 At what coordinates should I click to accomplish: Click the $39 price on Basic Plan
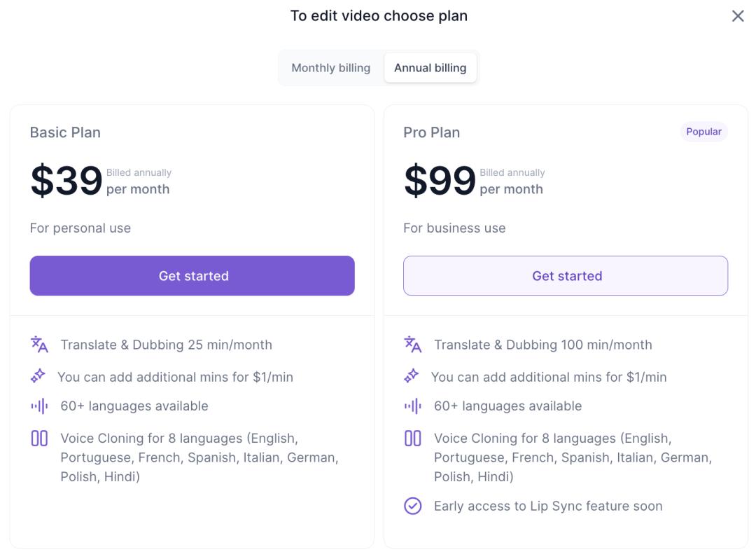pos(66,181)
